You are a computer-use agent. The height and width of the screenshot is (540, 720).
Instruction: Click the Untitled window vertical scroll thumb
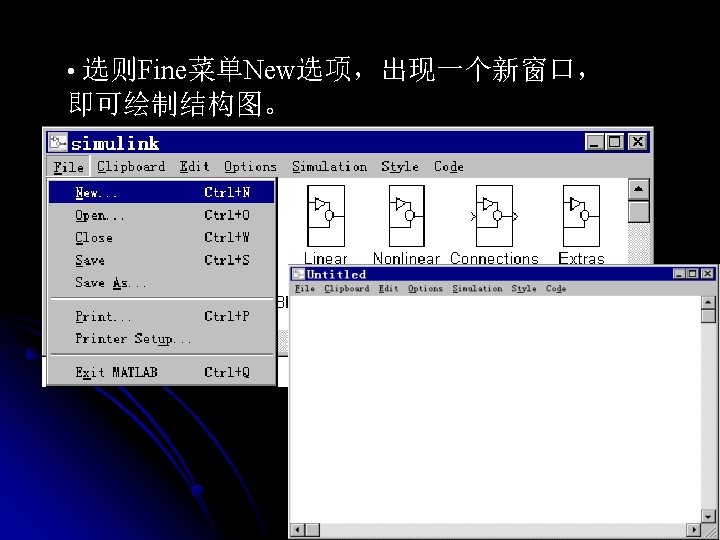tap(709, 316)
